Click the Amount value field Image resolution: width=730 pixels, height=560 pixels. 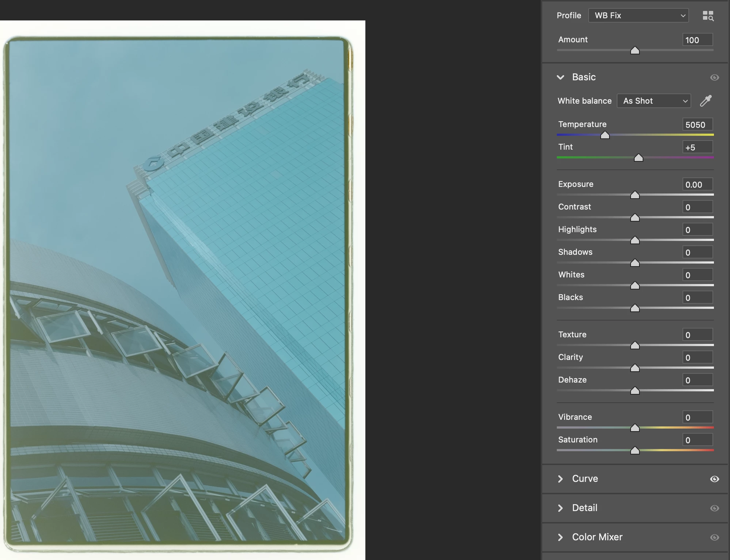(x=697, y=40)
